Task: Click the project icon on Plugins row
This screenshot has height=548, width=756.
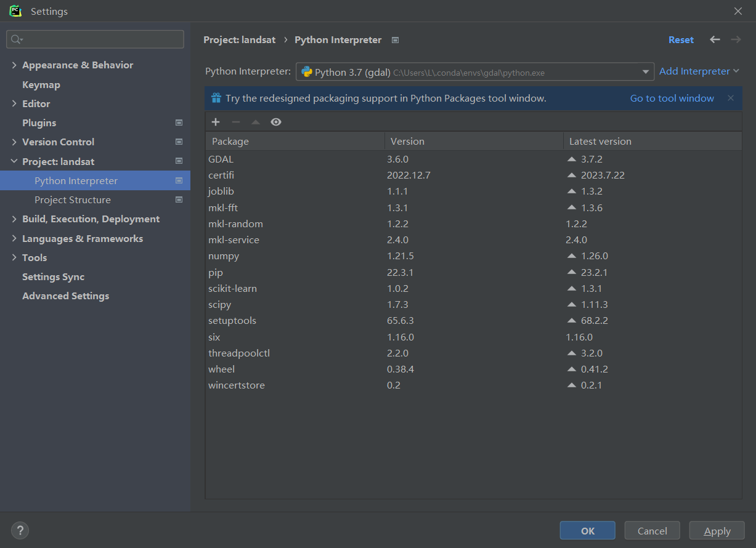Action: coord(179,123)
